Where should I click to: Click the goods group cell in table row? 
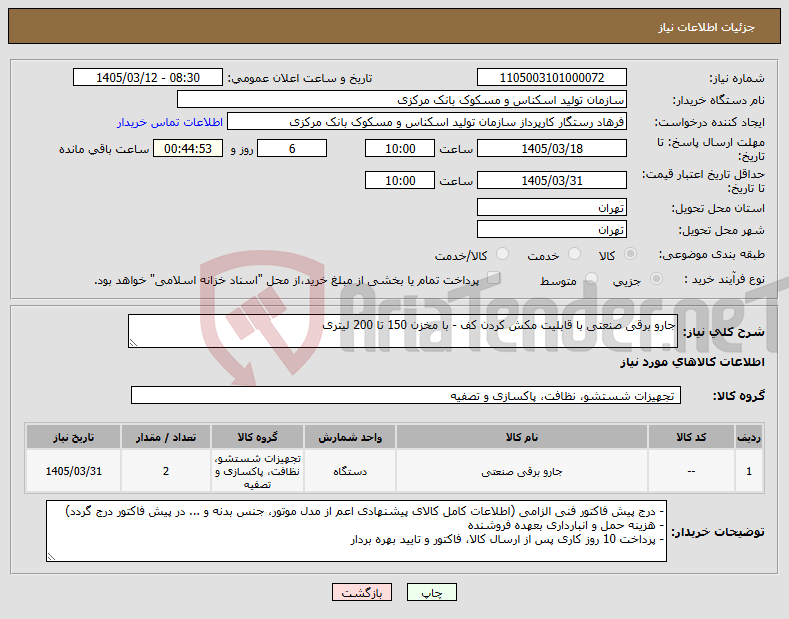pos(257,471)
